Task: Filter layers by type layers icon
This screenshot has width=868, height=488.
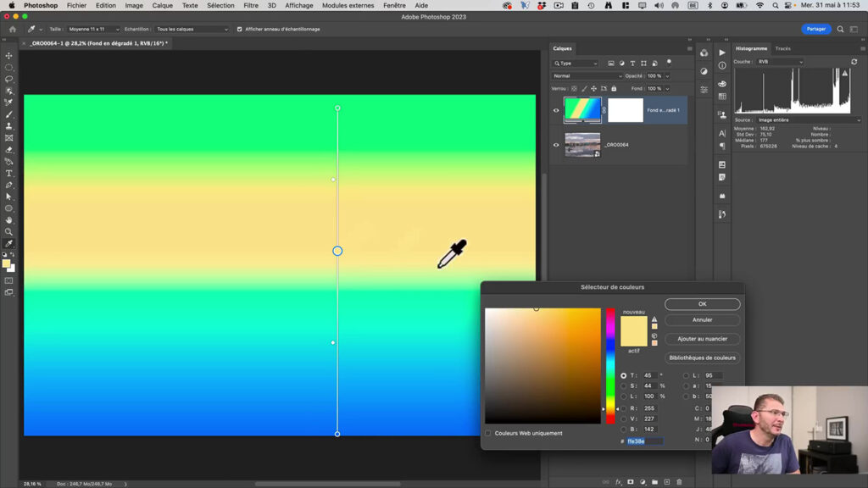Action: click(x=632, y=63)
